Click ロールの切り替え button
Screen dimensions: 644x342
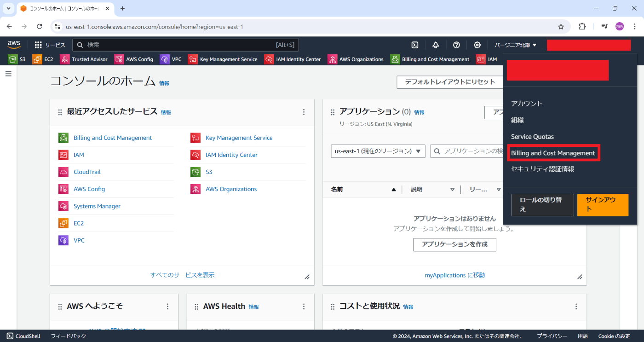tap(542, 205)
